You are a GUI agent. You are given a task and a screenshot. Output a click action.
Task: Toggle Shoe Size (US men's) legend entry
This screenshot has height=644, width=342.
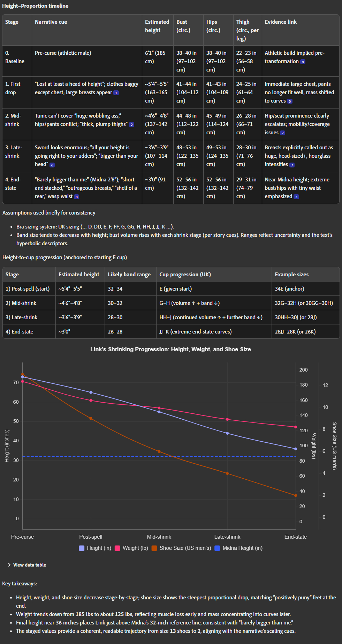click(x=181, y=548)
